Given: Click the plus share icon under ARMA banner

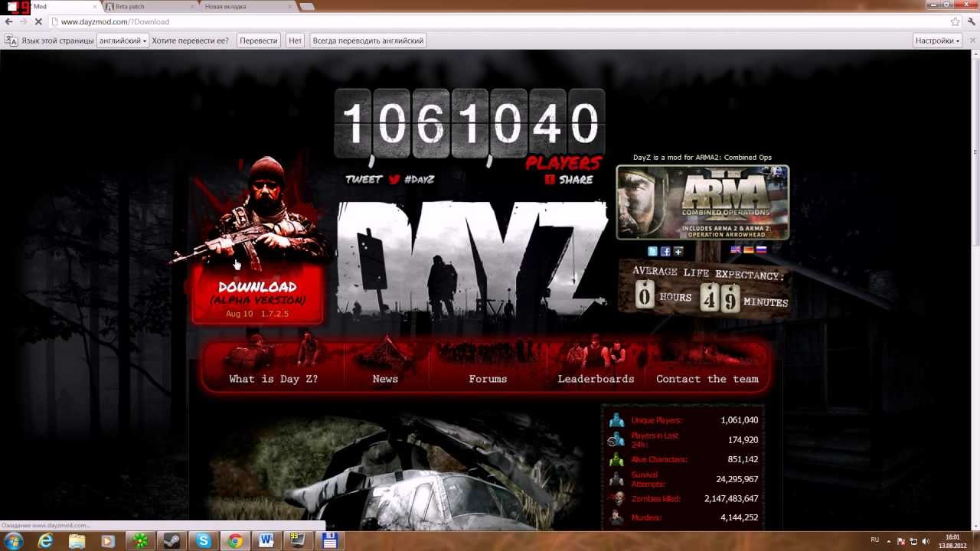Looking at the screenshot, I should click(x=678, y=251).
